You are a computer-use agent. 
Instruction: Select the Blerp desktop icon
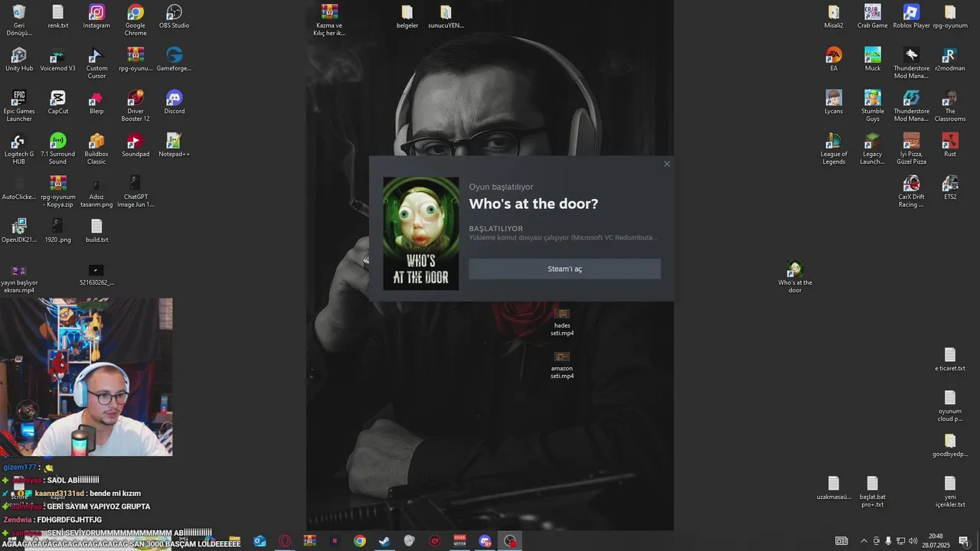(96, 103)
